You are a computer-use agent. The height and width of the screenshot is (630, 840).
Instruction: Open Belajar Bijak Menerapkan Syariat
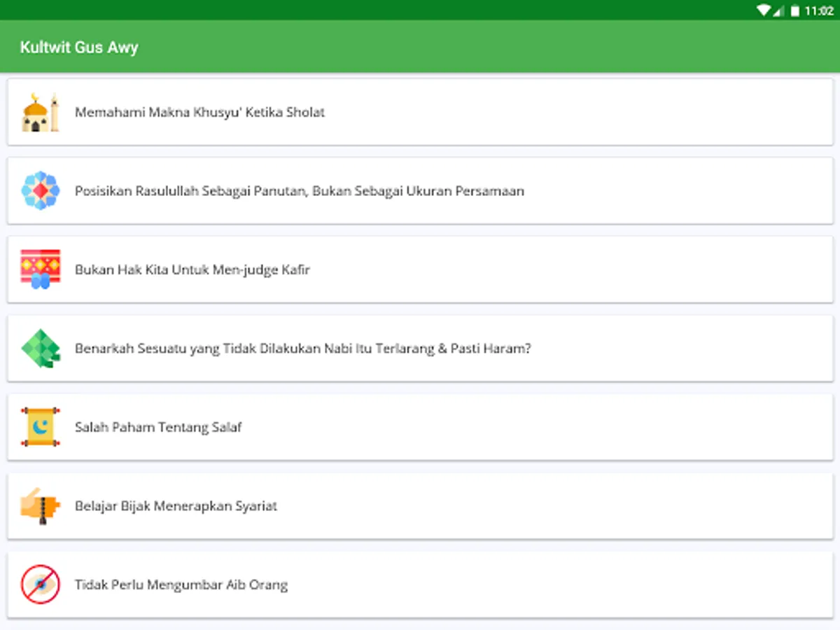[420, 505]
